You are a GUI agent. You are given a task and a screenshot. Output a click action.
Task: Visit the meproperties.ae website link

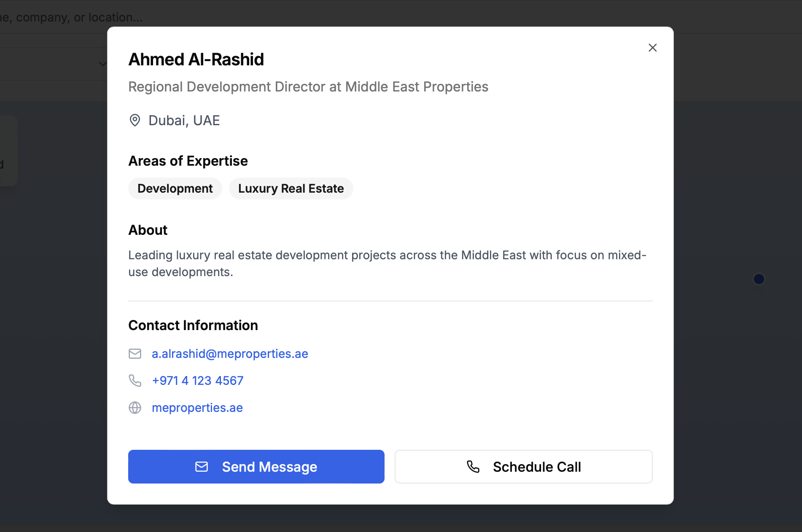click(197, 408)
